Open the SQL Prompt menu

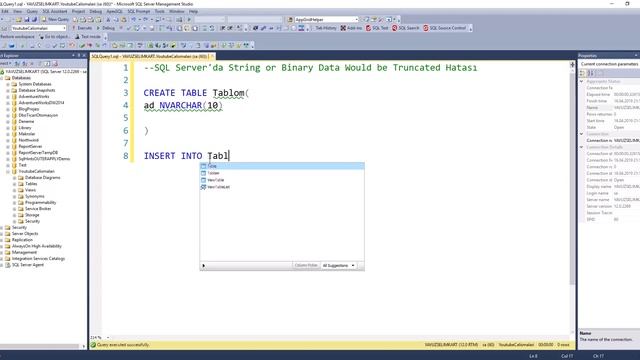tap(138, 11)
